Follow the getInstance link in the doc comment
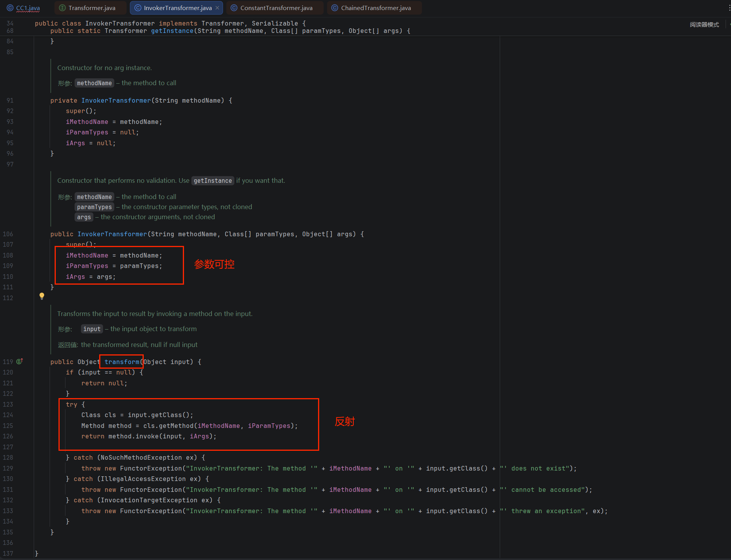 (x=213, y=180)
